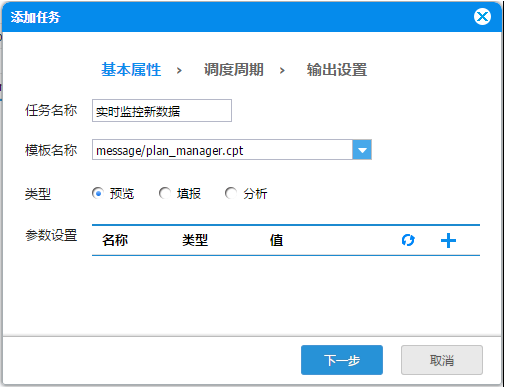Viewport: 505px width, 387px height.
Task: Select the 预览 radio button
Action: 98,193
